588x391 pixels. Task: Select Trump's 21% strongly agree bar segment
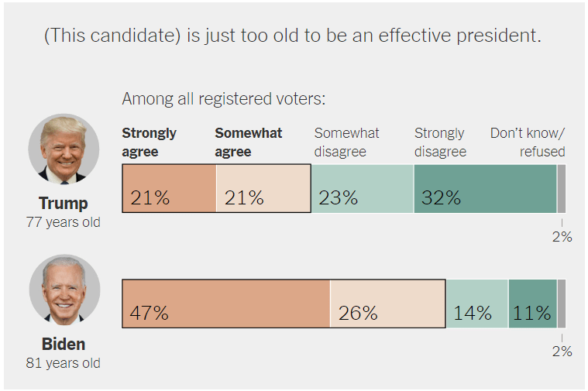[x=169, y=188]
